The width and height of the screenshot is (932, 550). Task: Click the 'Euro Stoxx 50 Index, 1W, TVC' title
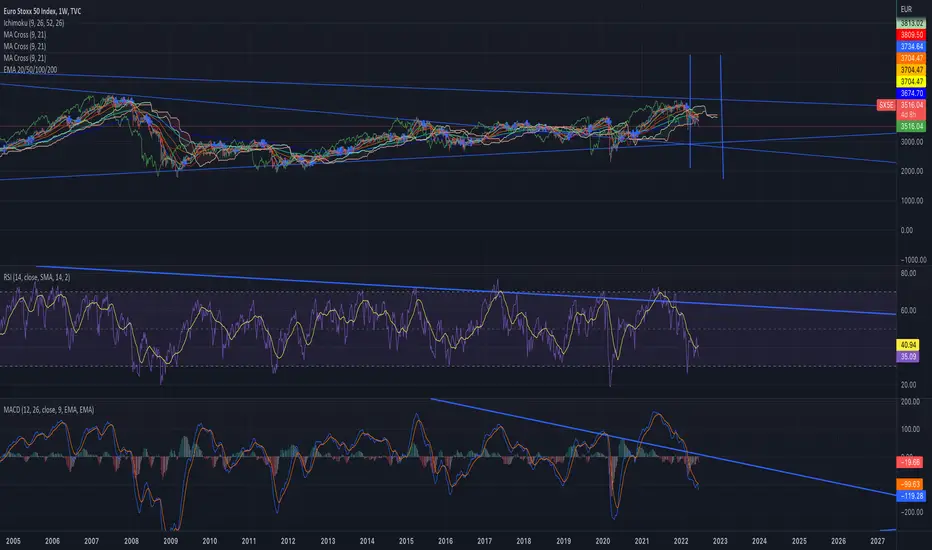(42, 11)
